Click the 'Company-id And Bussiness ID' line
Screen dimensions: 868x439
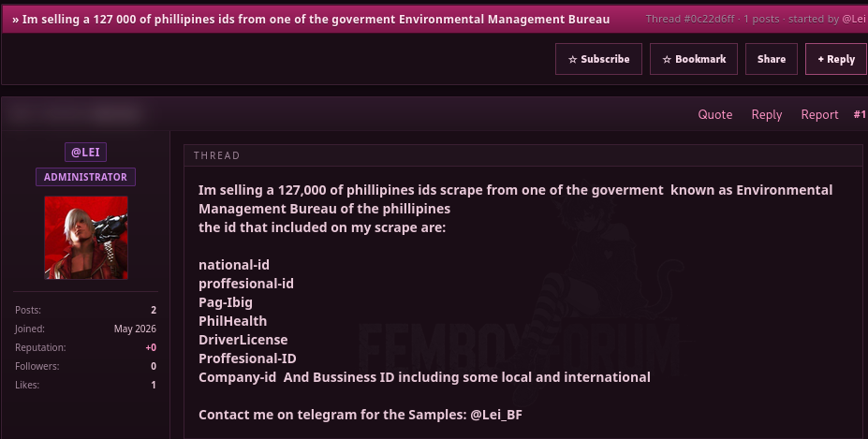(424, 377)
